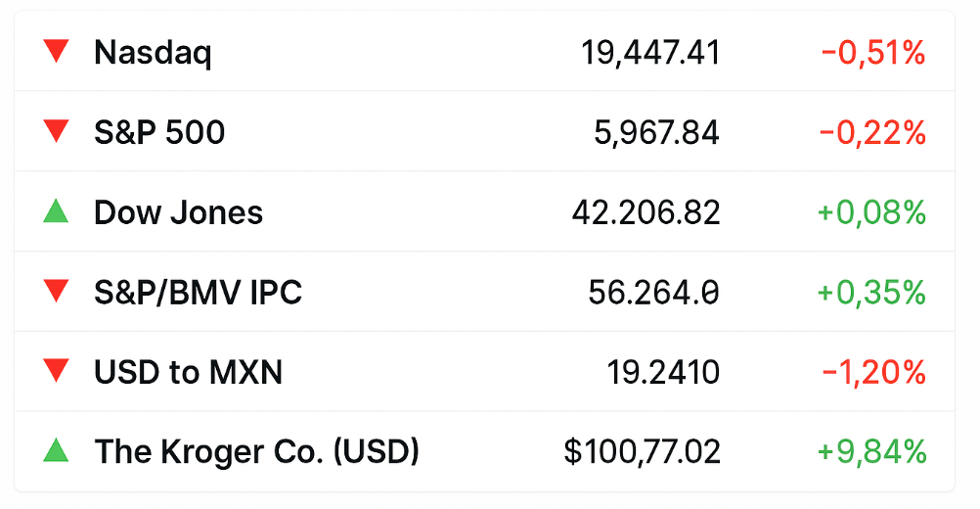Open The Kroger Co. (USD) stock name
The height and width of the screenshot is (509, 980).
(256, 451)
